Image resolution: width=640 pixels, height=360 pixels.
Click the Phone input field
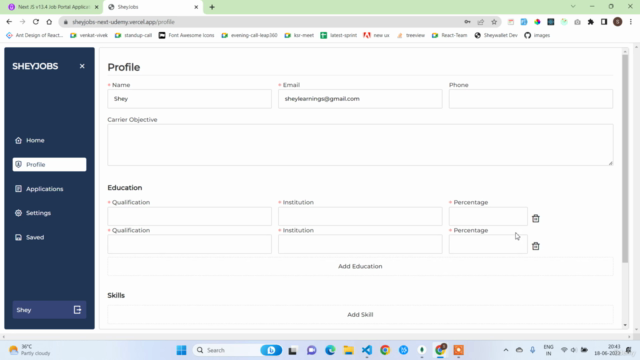531,99
